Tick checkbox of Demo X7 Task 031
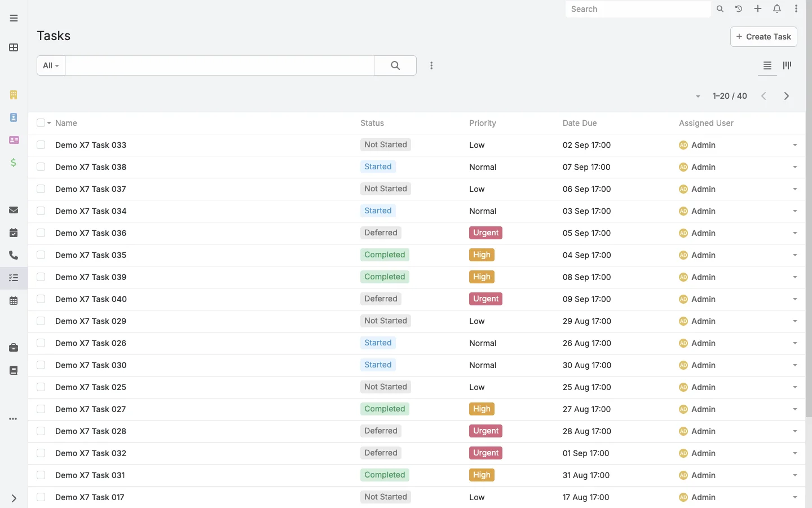The image size is (812, 508). coord(41,475)
